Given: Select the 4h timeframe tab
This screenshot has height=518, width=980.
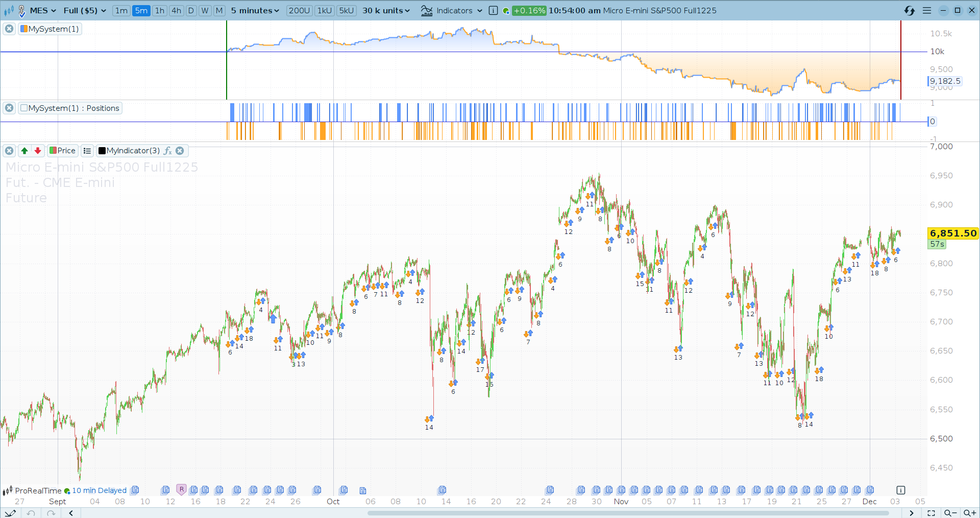Looking at the screenshot, I should [x=177, y=11].
